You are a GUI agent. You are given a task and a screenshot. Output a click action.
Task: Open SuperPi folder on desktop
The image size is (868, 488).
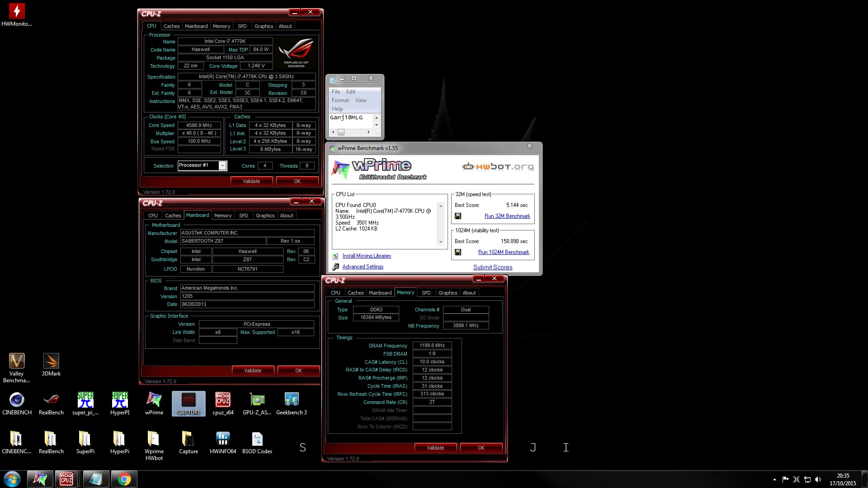[x=85, y=442]
